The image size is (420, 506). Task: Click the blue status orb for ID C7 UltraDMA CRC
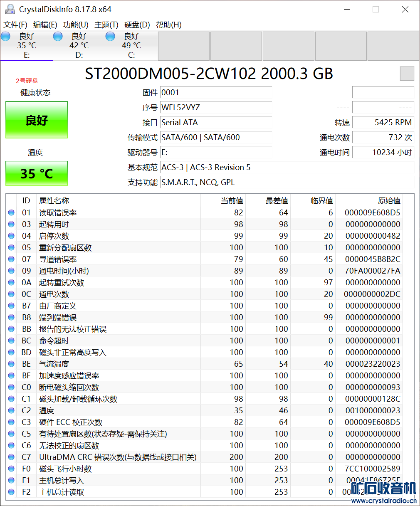(11, 457)
